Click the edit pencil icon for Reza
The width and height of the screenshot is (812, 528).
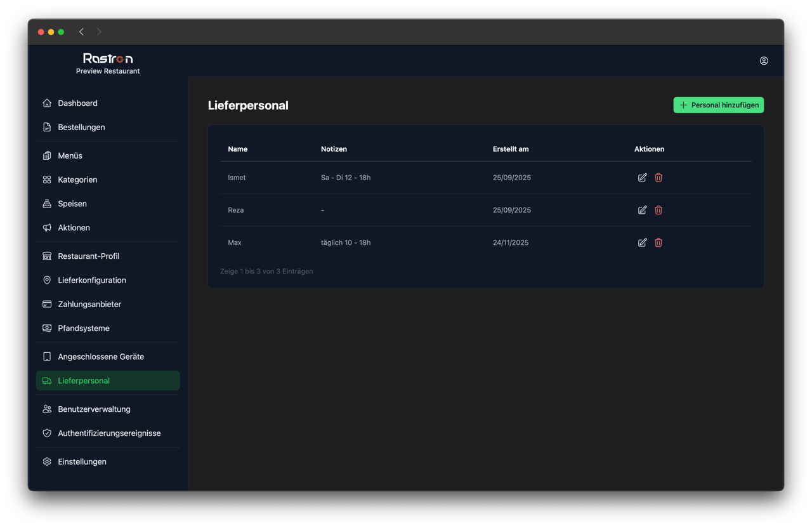coord(642,210)
